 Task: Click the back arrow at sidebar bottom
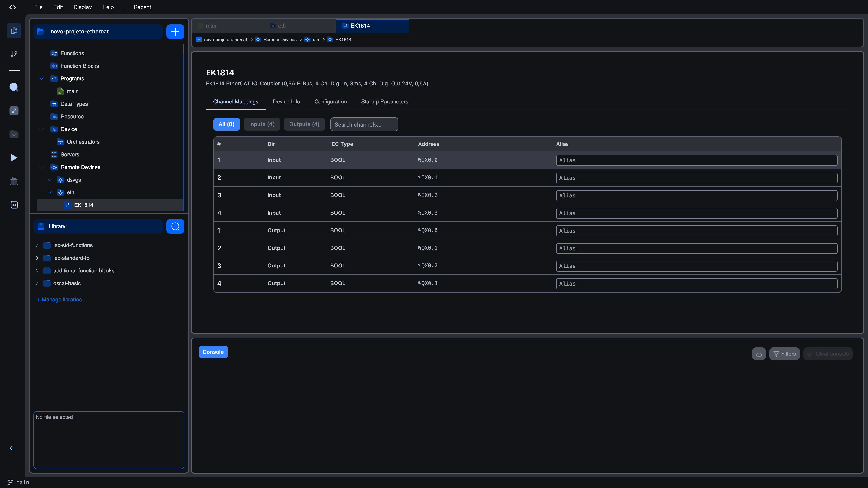pyautogui.click(x=12, y=448)
